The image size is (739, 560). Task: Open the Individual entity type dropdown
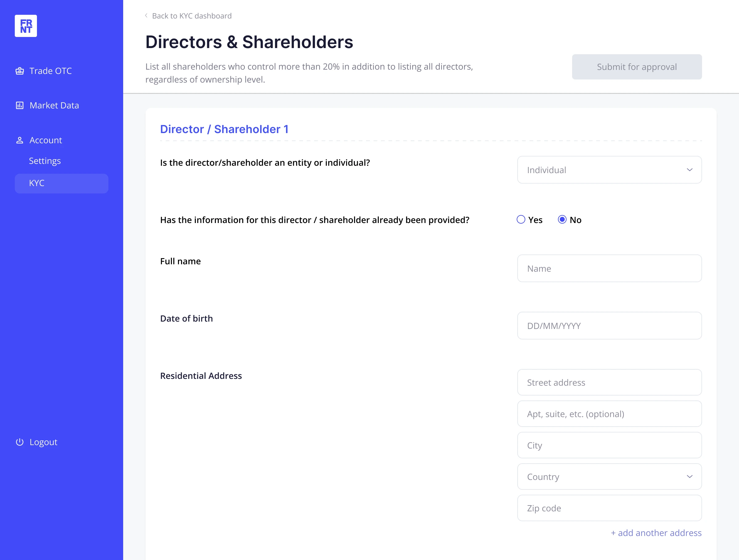pos(609,170)
